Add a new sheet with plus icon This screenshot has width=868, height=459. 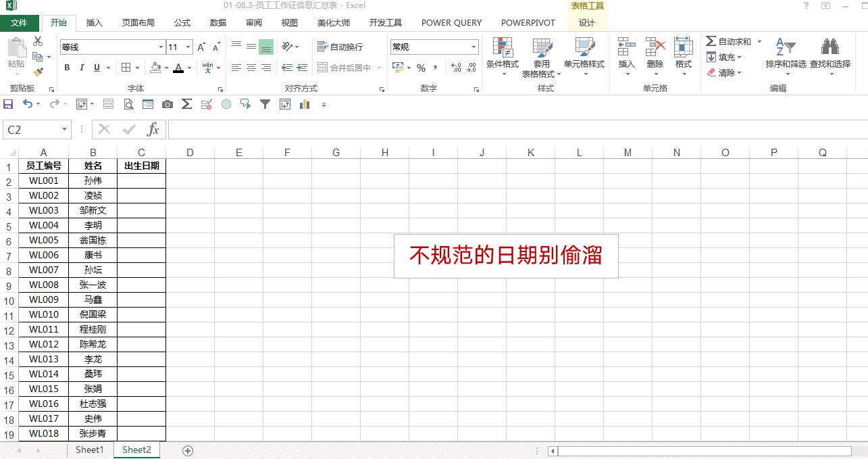[x=188, y=451]
